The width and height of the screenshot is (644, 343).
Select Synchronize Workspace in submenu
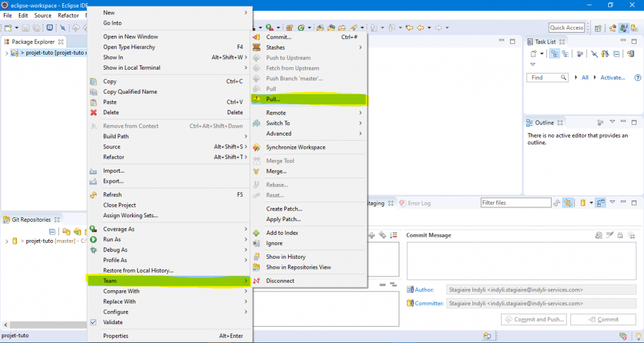[309, 147]
